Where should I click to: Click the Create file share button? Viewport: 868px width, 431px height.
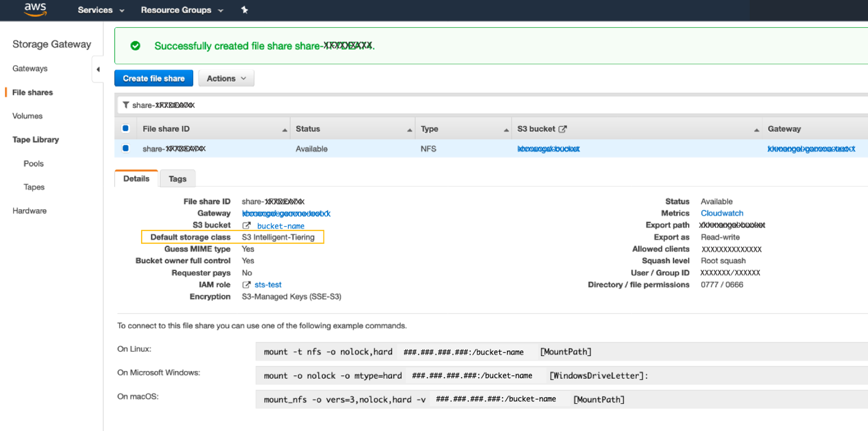pyautogui.click(x=153, y=78)
